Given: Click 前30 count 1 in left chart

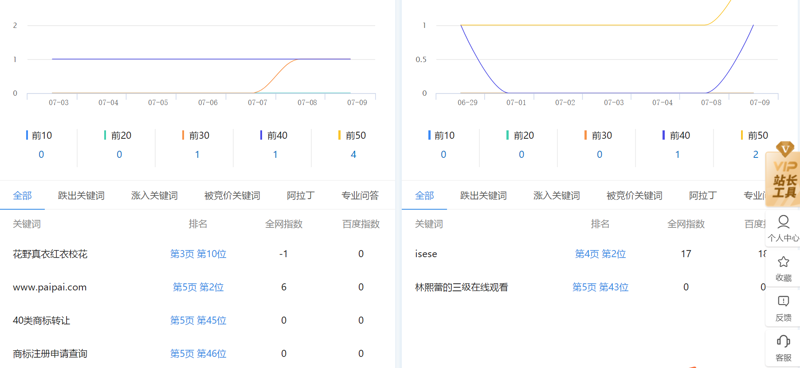Looking at the screenshot, I should click(x=197, y=155).
